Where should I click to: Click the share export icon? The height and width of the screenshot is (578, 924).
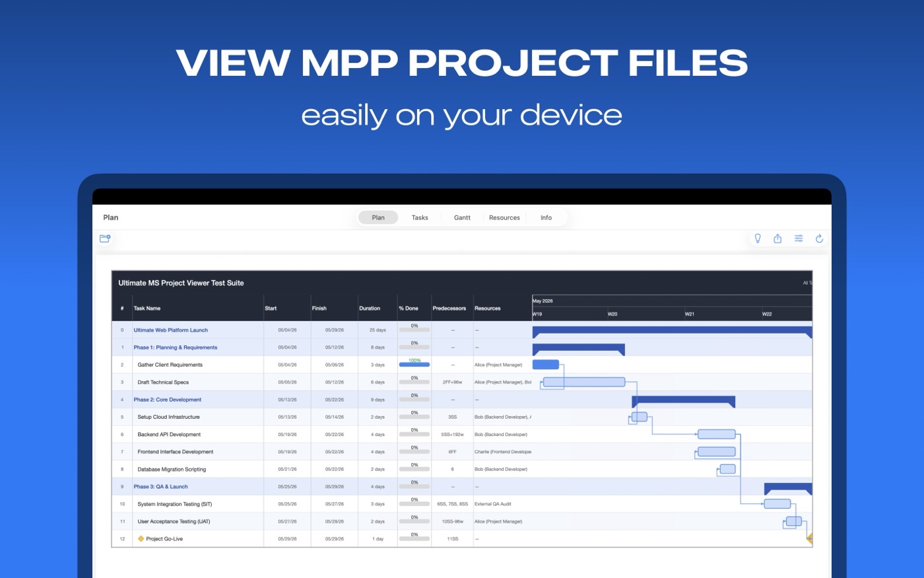777,238
